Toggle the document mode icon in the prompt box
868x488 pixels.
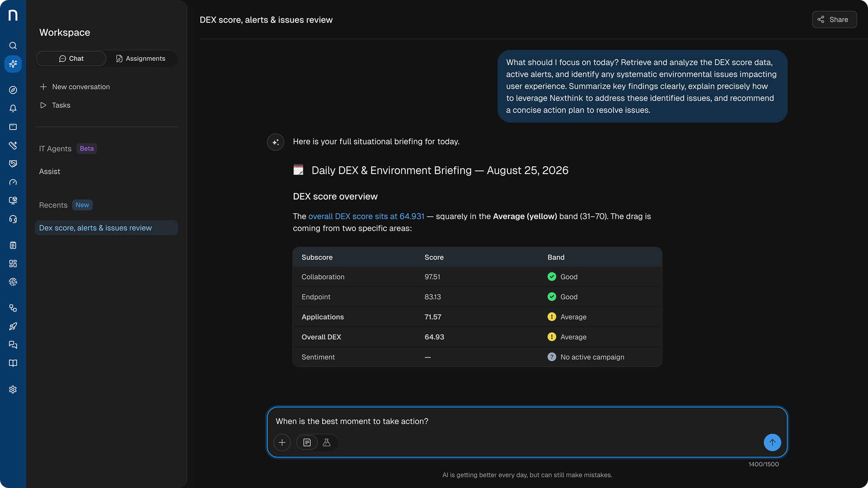point(307,443)
